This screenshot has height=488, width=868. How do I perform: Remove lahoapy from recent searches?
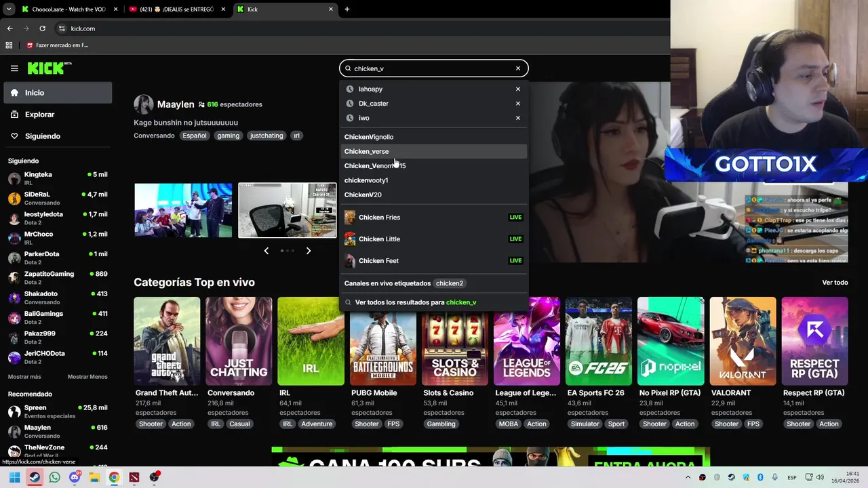(518, 89)
